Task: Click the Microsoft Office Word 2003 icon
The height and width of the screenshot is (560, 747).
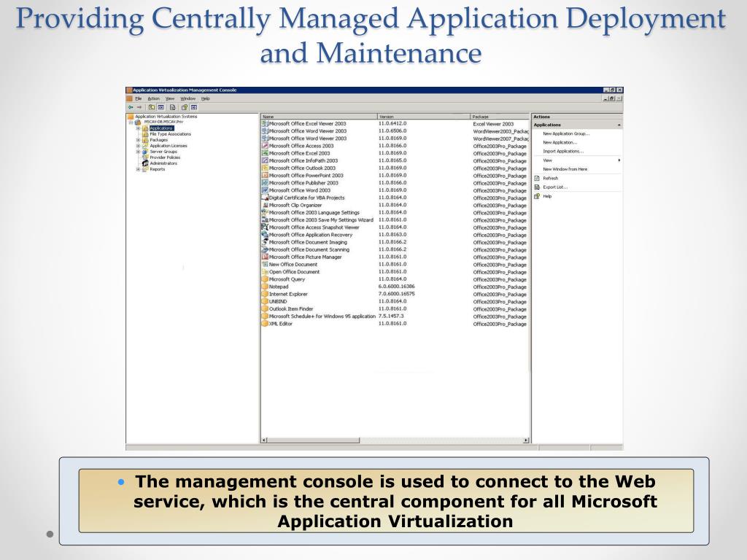Action: coord(265,190)
